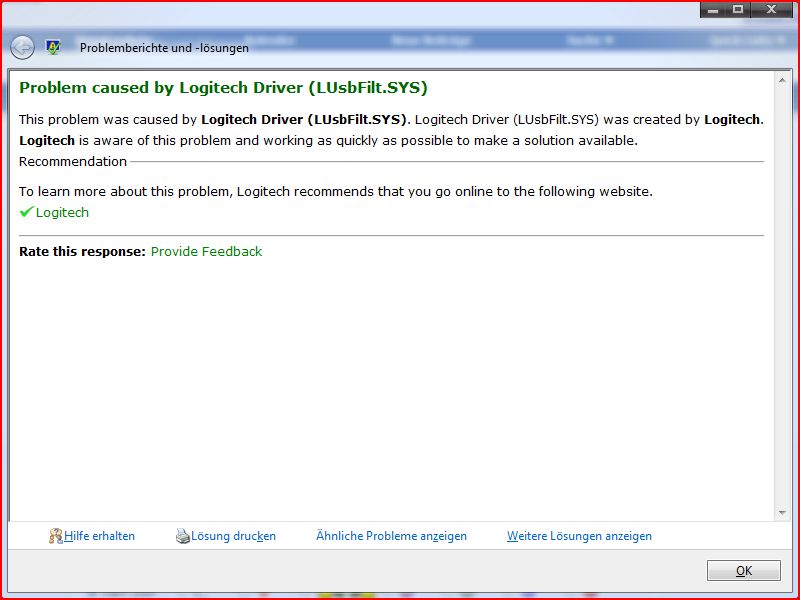This screenshot has height=600, width=800.
Task: Click the Problemberichte app icon in header
Action: pos(53,47)
